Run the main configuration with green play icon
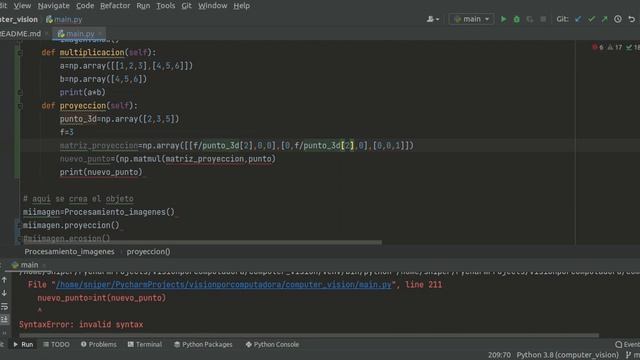Image resolution: width=640 pixels, height=360 pixels. [503, 19]
